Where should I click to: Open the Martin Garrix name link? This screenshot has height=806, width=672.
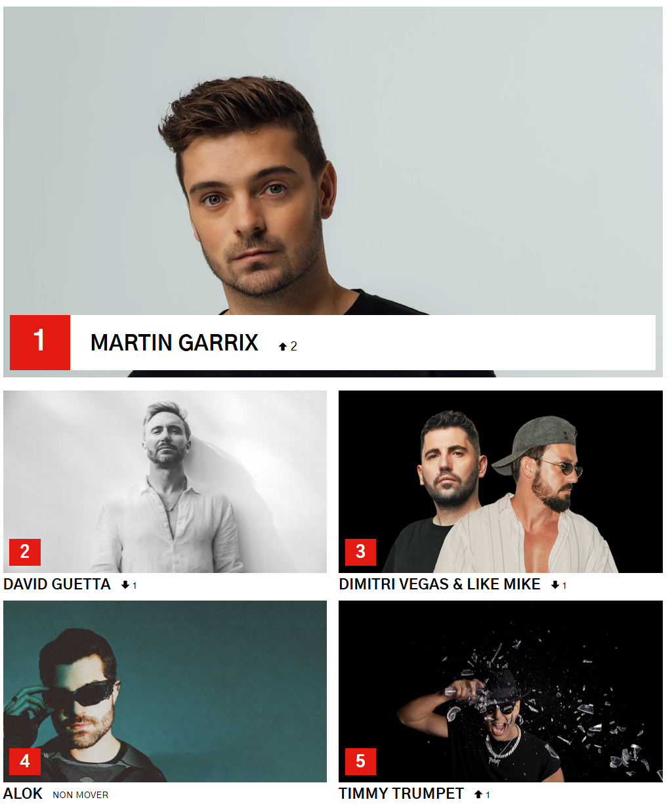coord(175,343)
